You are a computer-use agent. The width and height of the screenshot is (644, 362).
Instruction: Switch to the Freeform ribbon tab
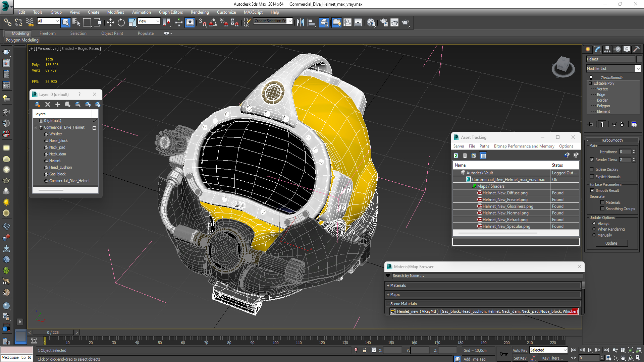pos(47,34)
